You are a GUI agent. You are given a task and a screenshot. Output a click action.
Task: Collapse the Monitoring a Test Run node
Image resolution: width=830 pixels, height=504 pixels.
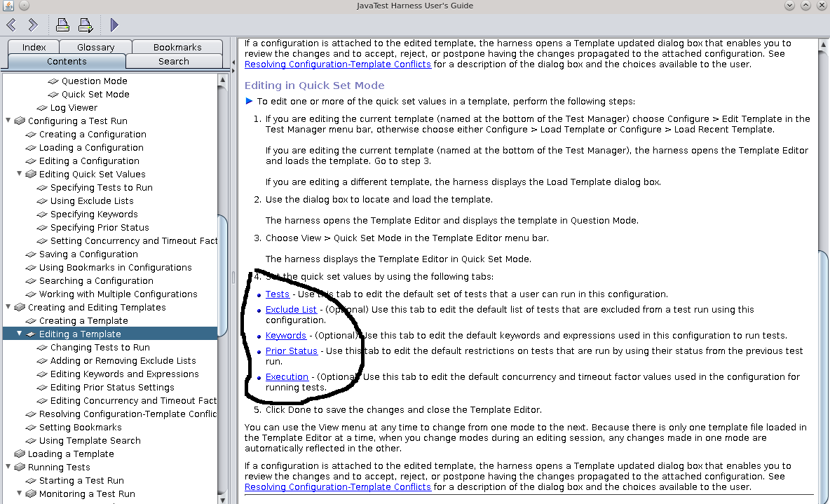tap(20, 493)
